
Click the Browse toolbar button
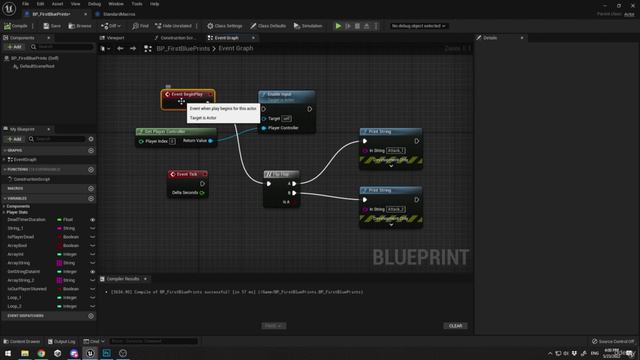(80, 26)
